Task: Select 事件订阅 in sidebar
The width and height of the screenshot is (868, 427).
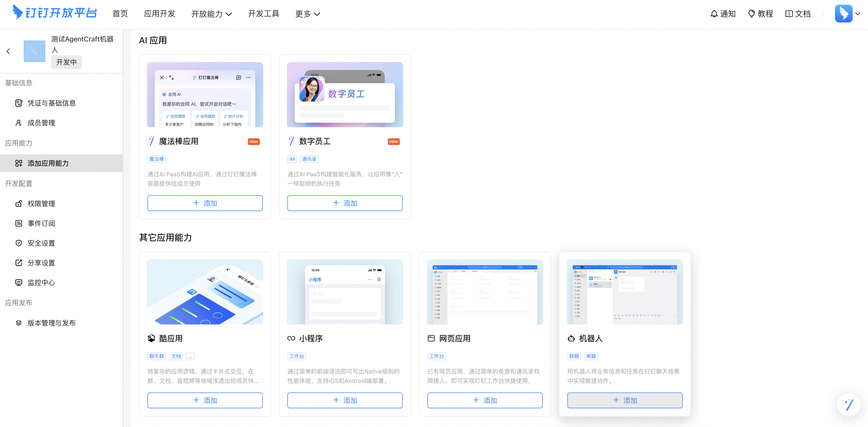Action: tap(61, 223)
